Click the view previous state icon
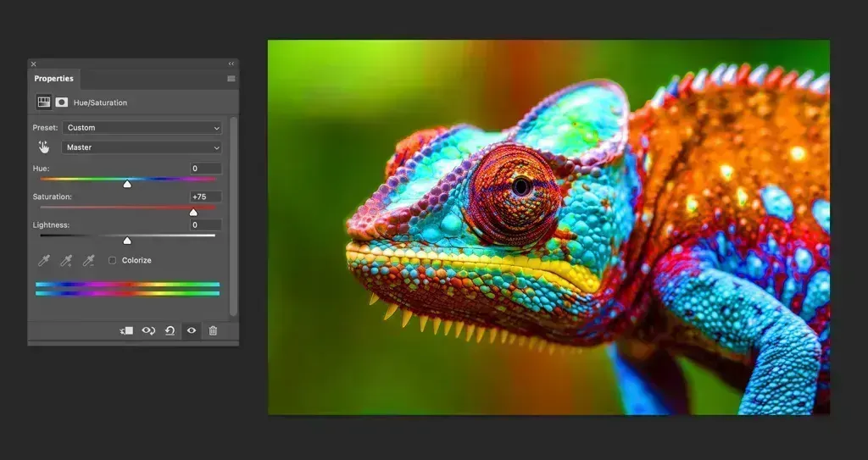 click(x=148, y=330)
